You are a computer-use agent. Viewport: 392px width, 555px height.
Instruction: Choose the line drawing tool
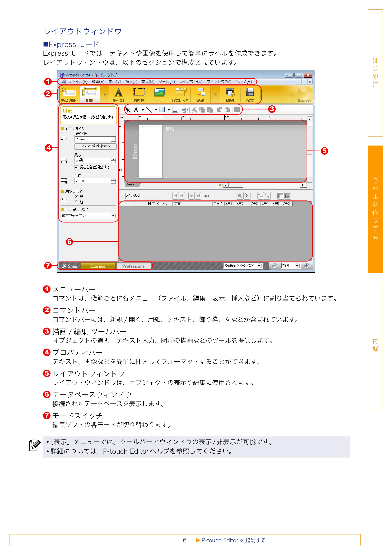pos(149,110)
